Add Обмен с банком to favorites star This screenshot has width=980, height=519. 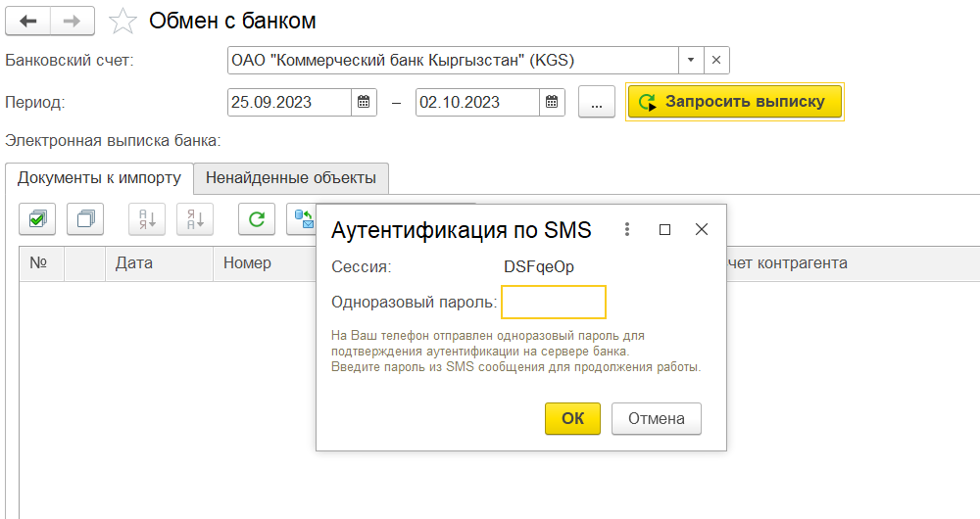click(x=122, y=21)
